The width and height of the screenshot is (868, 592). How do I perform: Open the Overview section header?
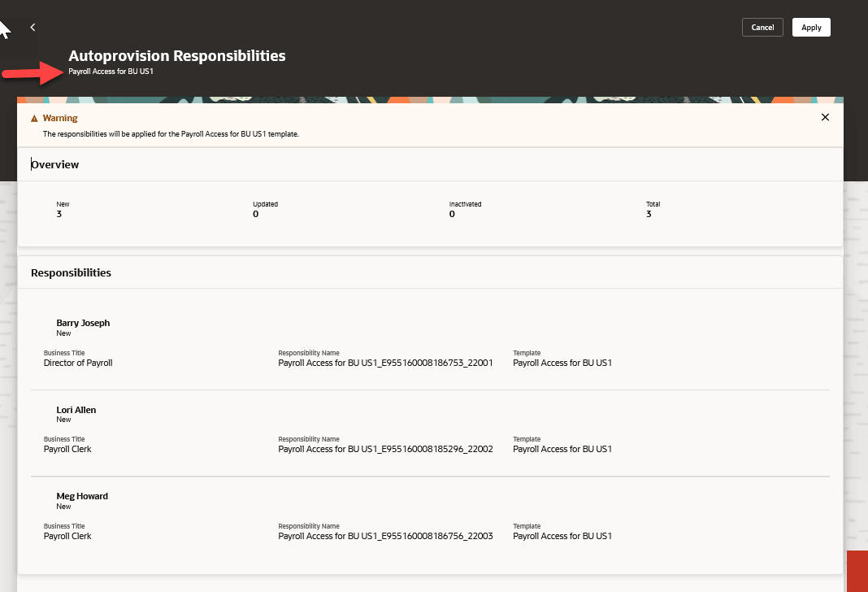[54, 164]
